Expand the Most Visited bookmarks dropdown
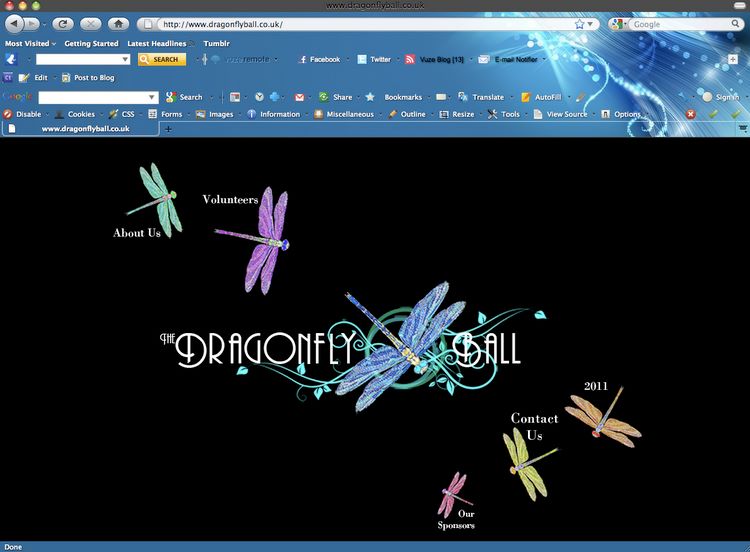The height and width of the screenshot is (552, 750). point(31,44)
